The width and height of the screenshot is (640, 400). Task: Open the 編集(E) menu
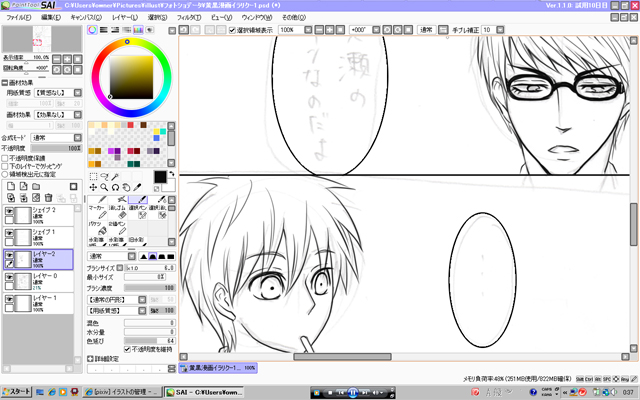tap(51, 18)
